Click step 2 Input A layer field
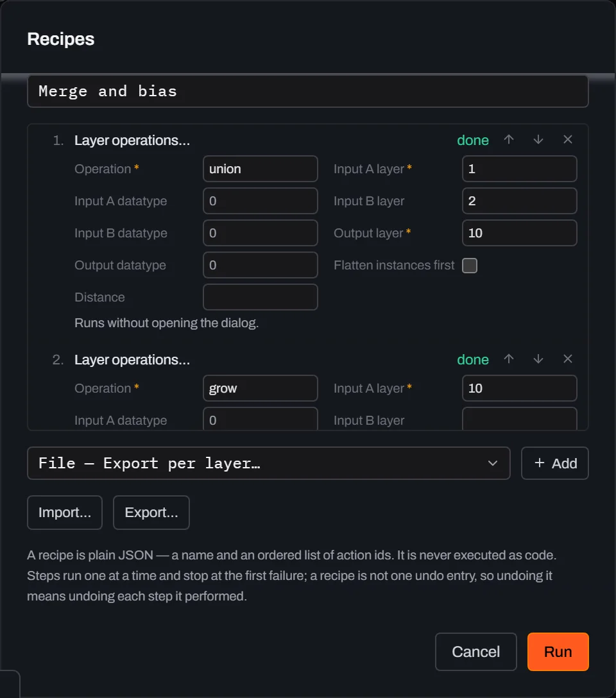 519,388
